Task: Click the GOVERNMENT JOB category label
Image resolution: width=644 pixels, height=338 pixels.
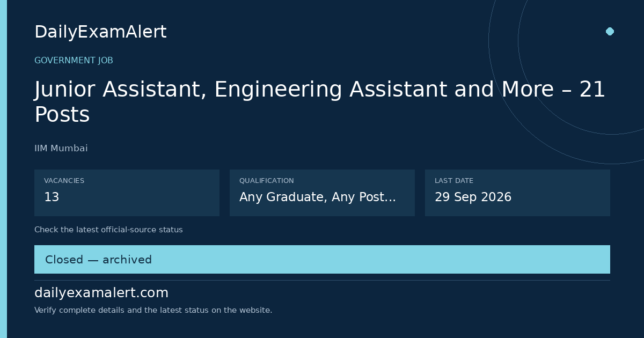Action: click(x=74, y=61)
